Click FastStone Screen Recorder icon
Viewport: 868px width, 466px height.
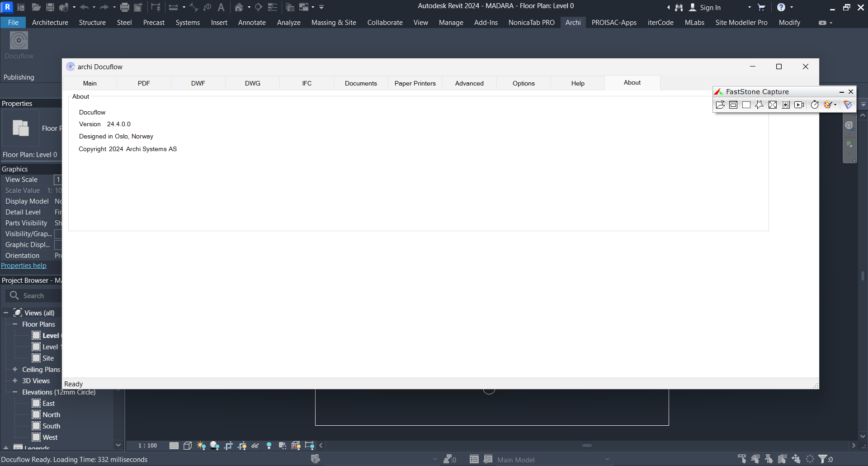pyautogui.click(x=799, y=105)
